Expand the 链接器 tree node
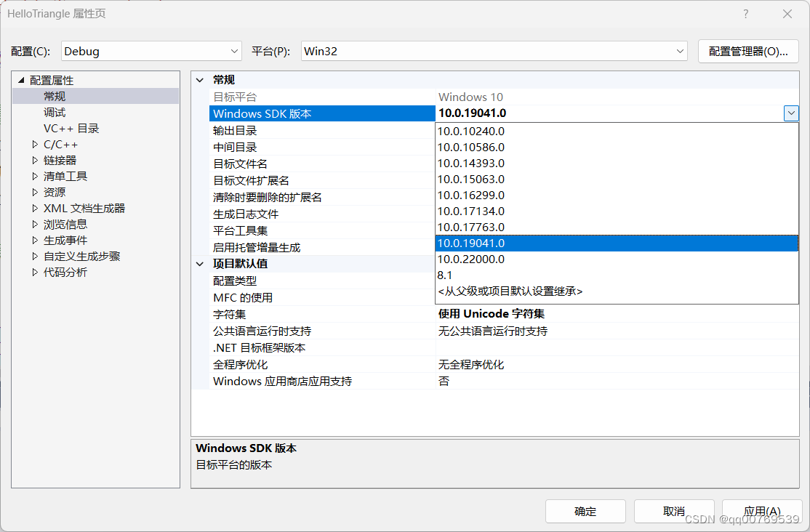This screenshot has width=810, height=532. [35, 160]
